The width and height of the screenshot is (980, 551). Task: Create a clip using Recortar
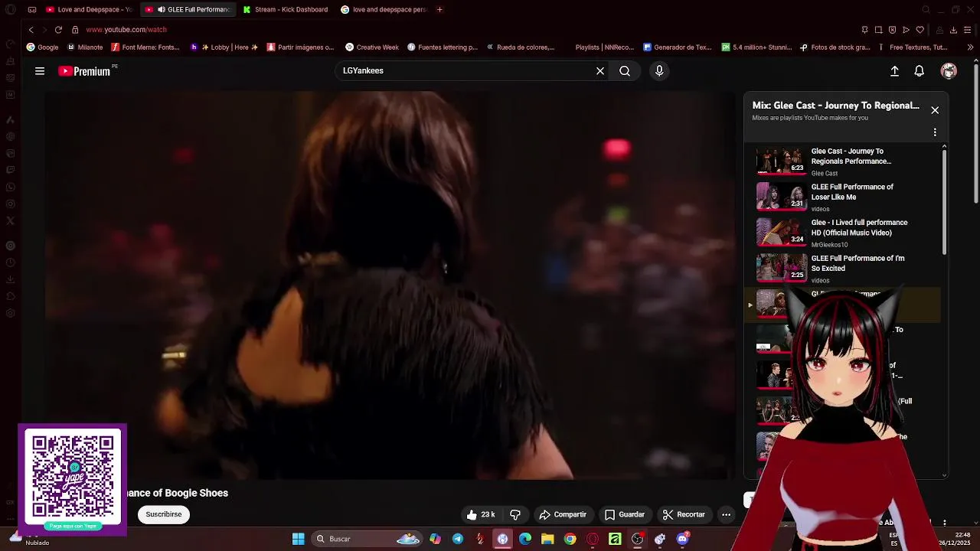tap(684, 515)
